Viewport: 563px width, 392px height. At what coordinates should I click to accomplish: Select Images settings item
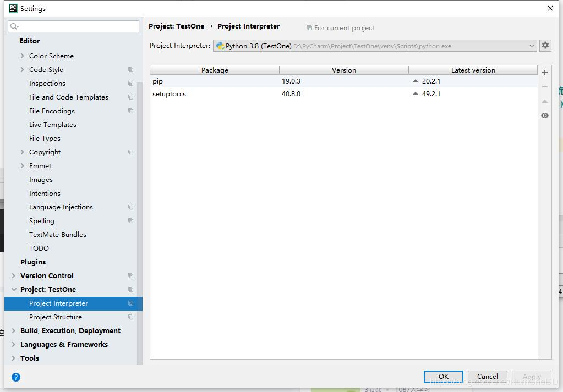coord(41,180)
